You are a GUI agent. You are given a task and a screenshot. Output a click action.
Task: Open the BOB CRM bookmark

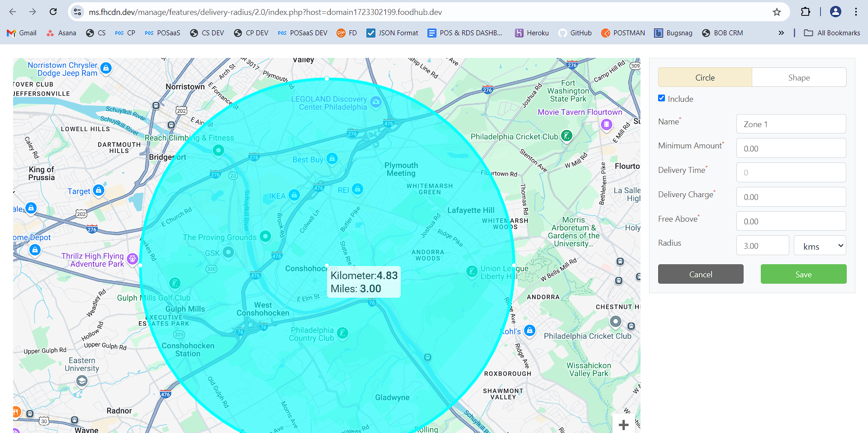pos(722,33)
